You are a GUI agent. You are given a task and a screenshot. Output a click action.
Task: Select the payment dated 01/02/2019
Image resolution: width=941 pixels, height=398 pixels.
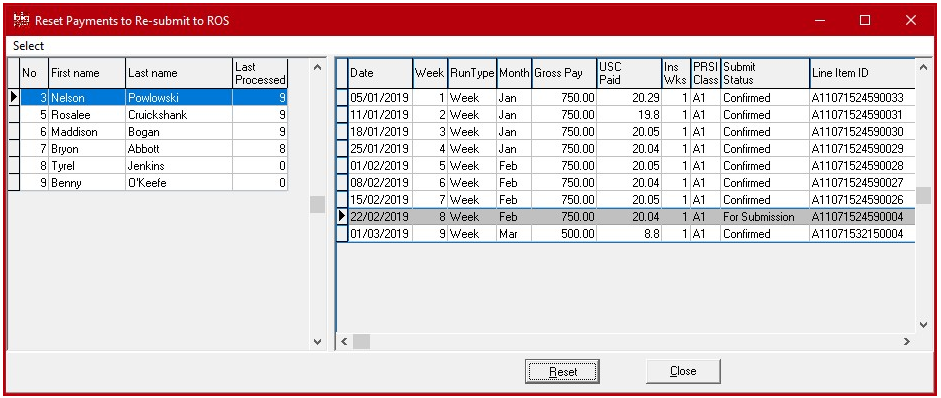coord(631,166)
